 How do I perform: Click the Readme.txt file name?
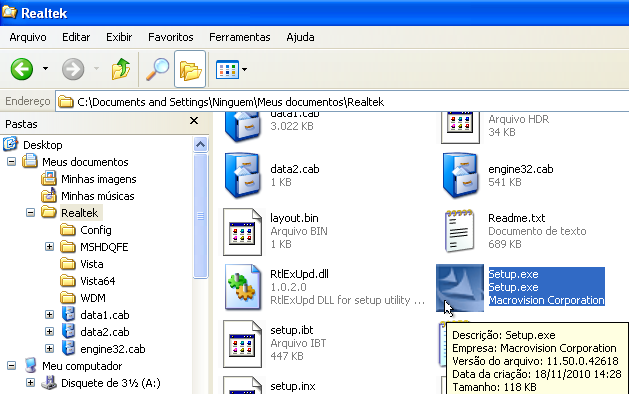pos(516,218)
